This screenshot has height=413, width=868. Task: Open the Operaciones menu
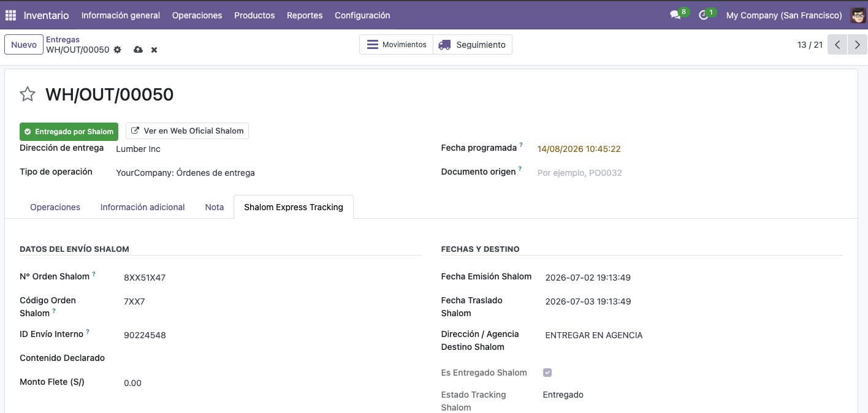[x=197, y=15]
